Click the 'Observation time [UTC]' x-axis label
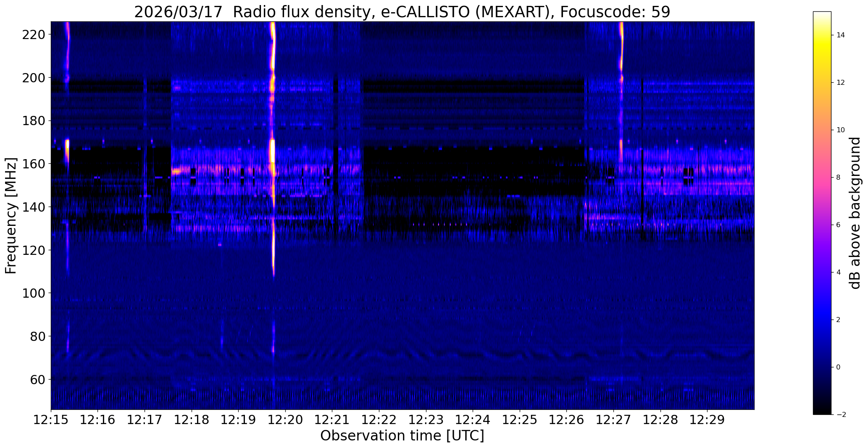 [402, 436]
